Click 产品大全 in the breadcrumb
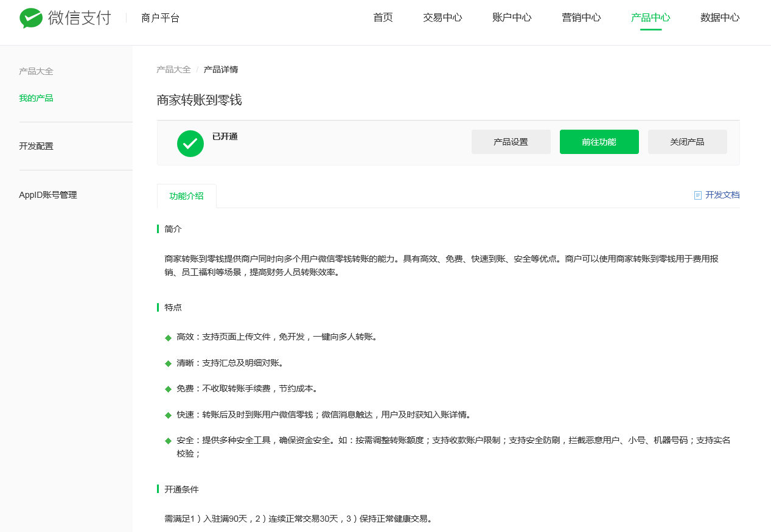The height and width of the screenshot is (532, 771). (173, 69)
